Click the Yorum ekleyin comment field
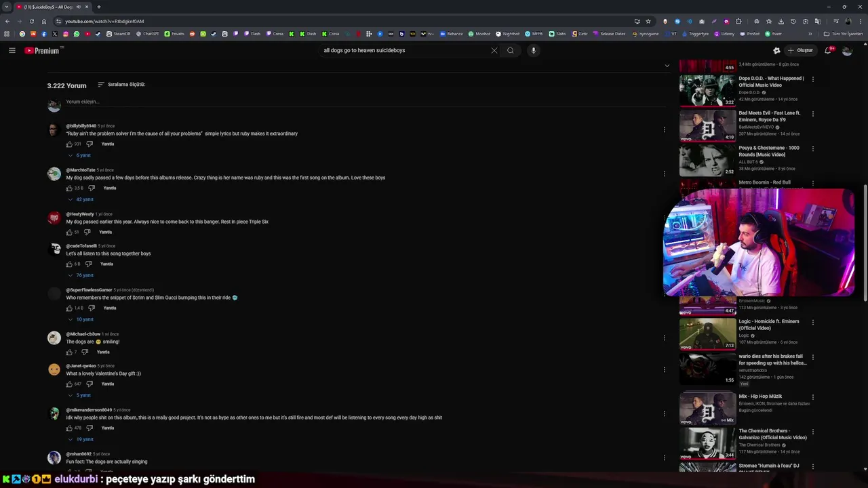The height and width of the screenshot is (488, 868). pos(366,102)
